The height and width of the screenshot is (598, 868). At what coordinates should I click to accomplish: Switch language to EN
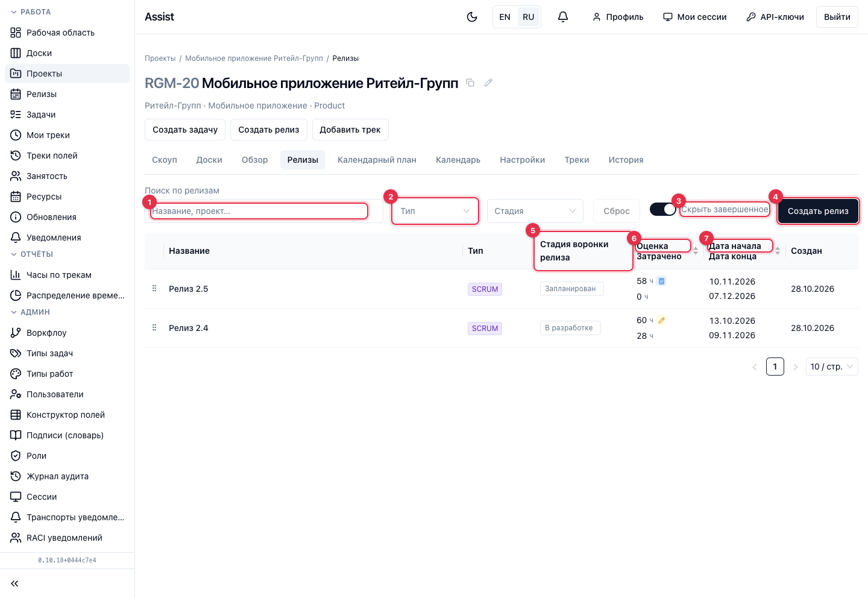point(505,17)
